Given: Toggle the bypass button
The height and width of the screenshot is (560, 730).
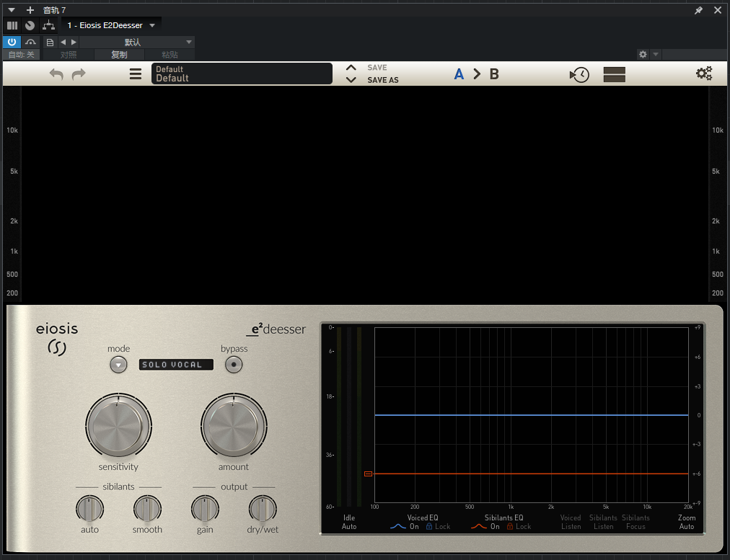Looking at the screenshot, I should tap(233, 365).
